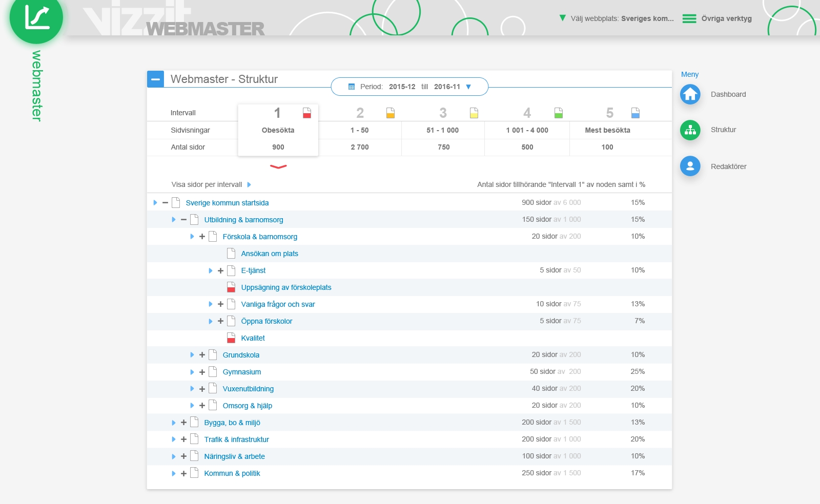Collapse Utbildning & barnomsorg with minus sign
Screen dimensions: 820x504
pos(183,220)
